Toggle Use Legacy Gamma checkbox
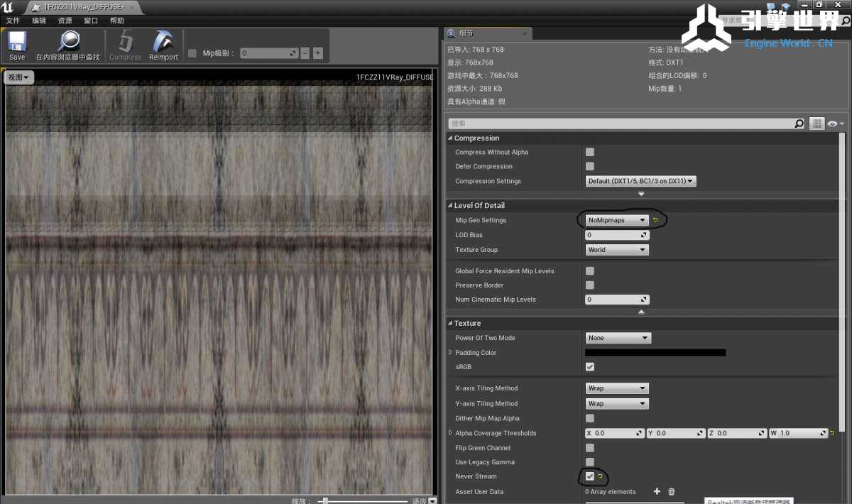This screenshot has height=504, width=852. 590,462
